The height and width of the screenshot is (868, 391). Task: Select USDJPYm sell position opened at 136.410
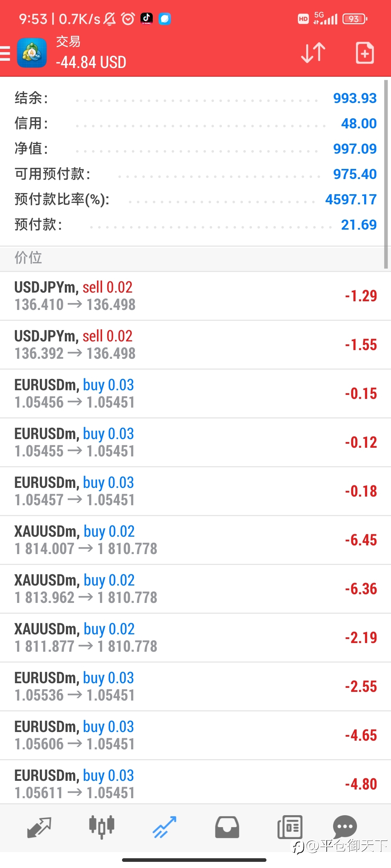point(195,296)
